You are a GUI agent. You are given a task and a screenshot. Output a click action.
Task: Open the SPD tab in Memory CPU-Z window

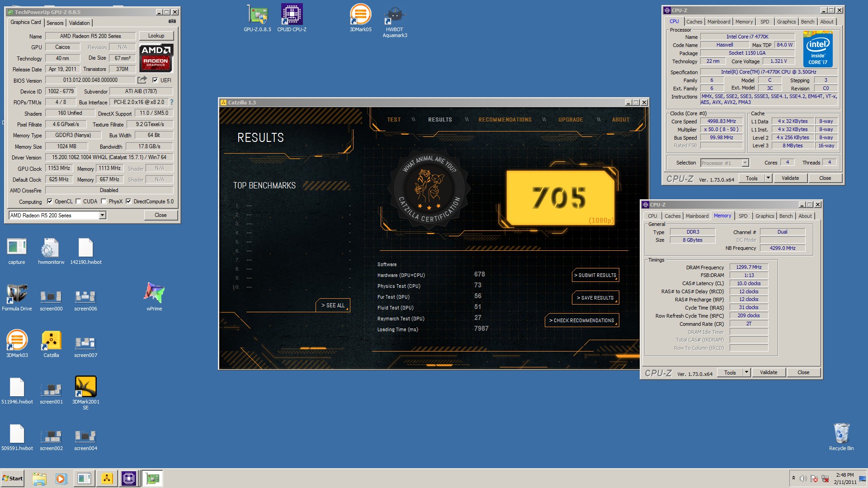pyautogui.click(x=743, y=216)
